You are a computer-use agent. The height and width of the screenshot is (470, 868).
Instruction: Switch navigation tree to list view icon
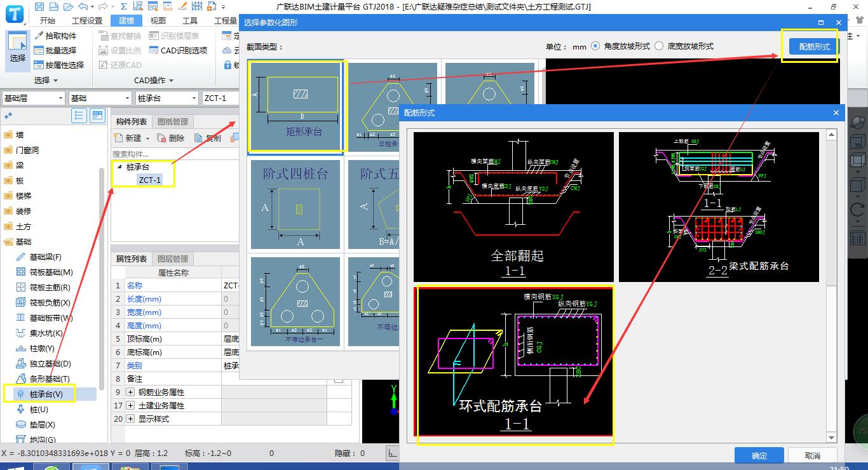(79, 115)
